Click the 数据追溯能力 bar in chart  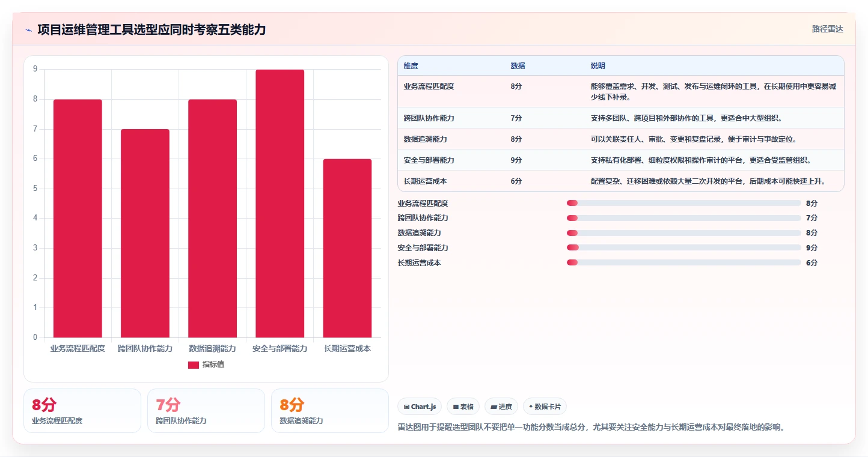pos(212,219)
